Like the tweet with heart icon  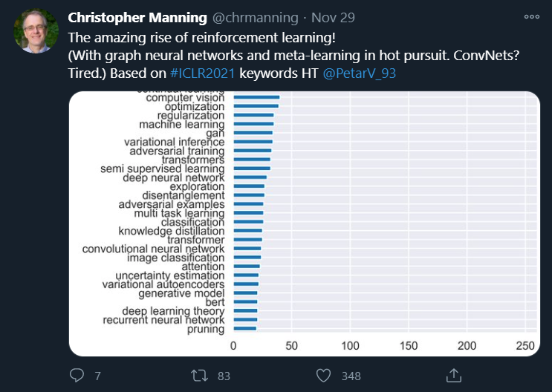[x=324, y=376]
